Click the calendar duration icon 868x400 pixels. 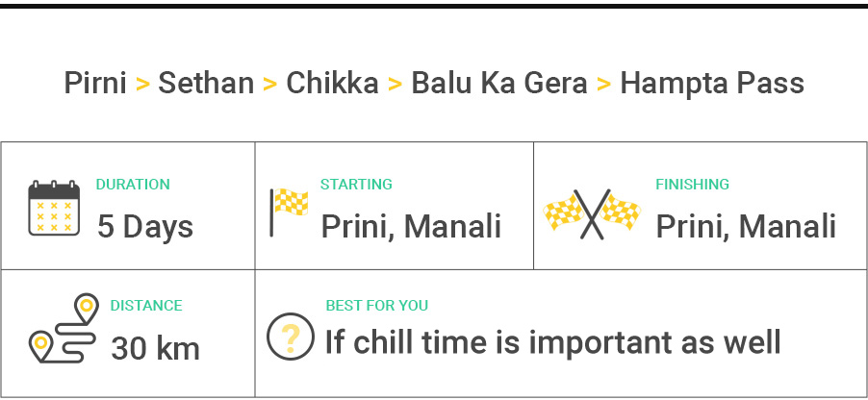coord(54,208)
